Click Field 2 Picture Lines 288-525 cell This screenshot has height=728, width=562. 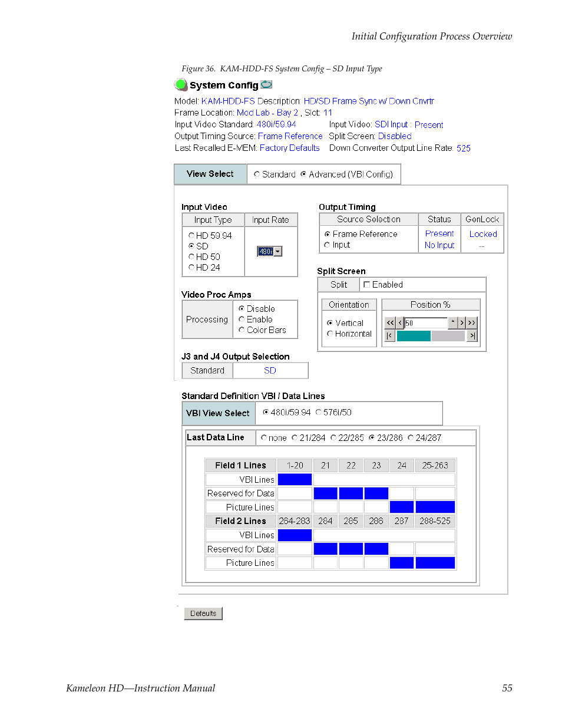pyautogui.click(x=435, y=563)
